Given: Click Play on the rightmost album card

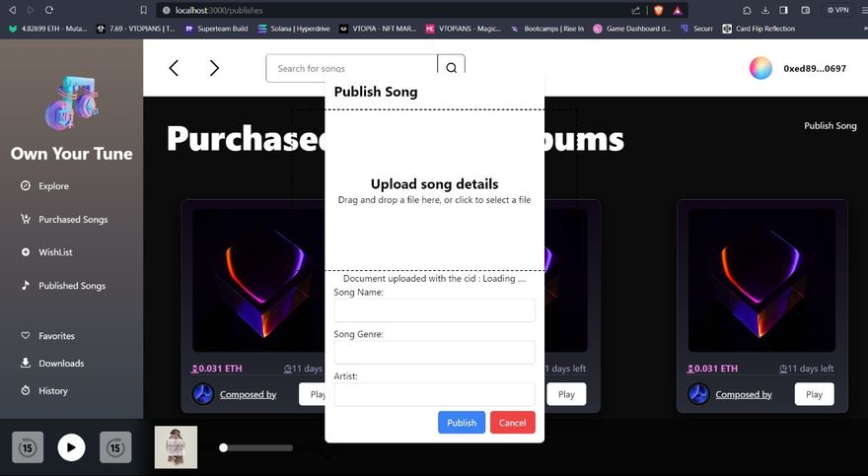Looking at the screenshot, I should [x=814, y=394].
